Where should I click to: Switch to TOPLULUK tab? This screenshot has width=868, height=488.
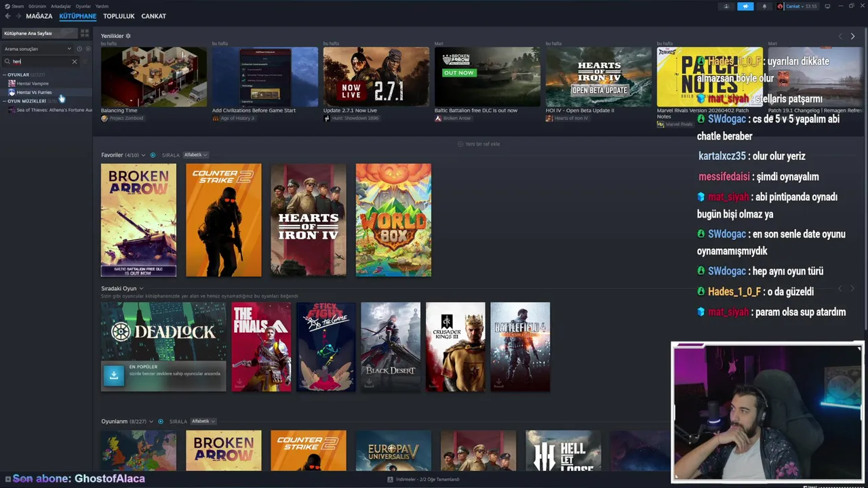pyautogui.click(x=119, y=16)
